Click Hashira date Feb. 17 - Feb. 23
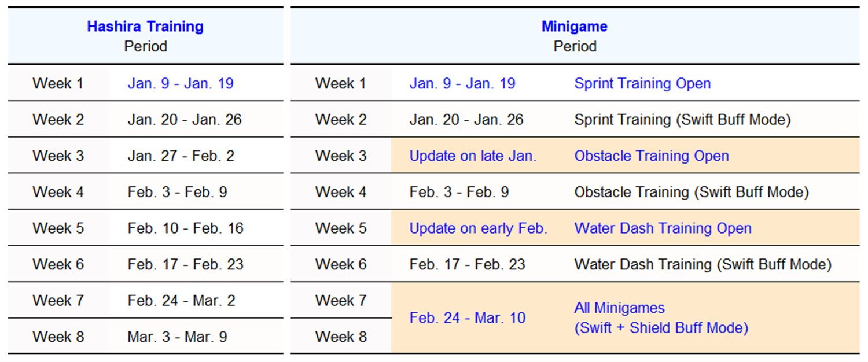This screenshot has height=362, width=868. 186,264
